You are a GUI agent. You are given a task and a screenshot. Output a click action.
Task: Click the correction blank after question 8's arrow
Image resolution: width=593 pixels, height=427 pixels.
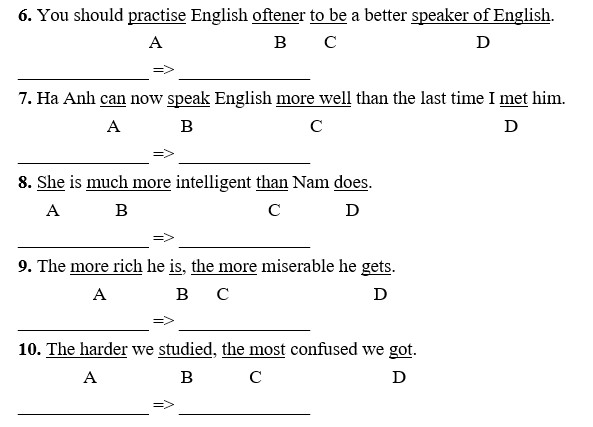[245, 247]
